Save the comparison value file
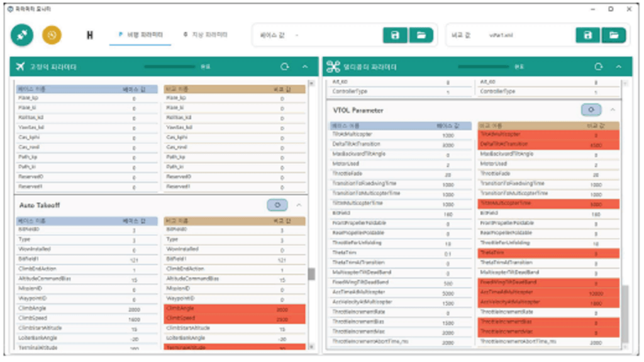The image size is (644, 362). [587, 35]
